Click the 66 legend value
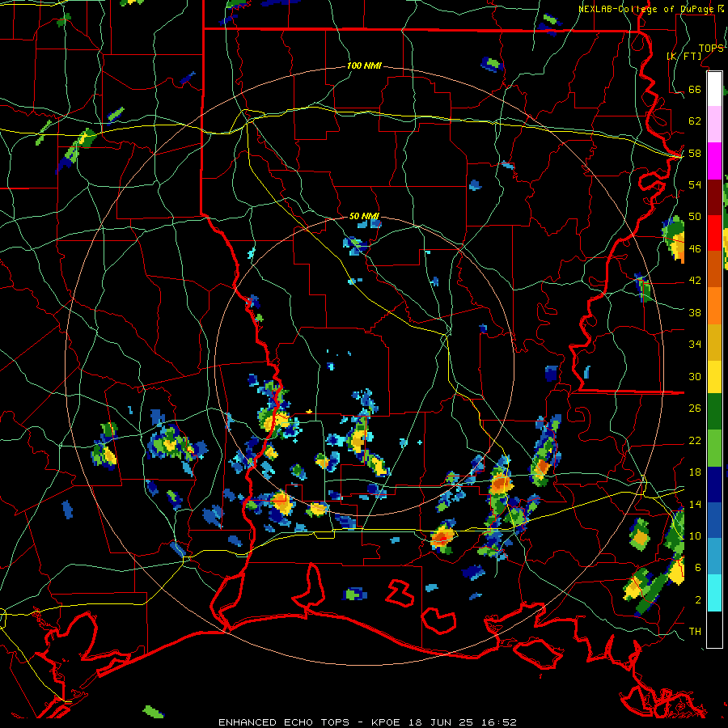728x728 pixels. [x=695, y=89]
